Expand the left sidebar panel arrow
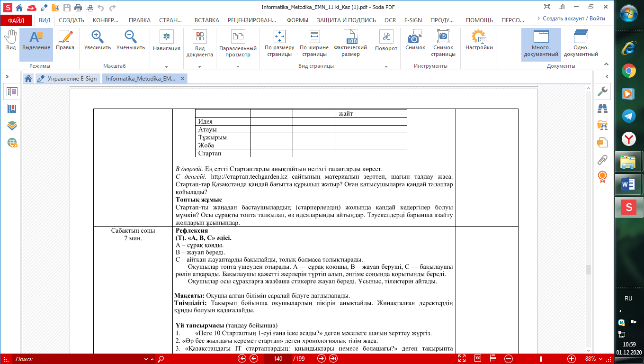Viewport: 644px width, 364px height. (x=8, y=76)
